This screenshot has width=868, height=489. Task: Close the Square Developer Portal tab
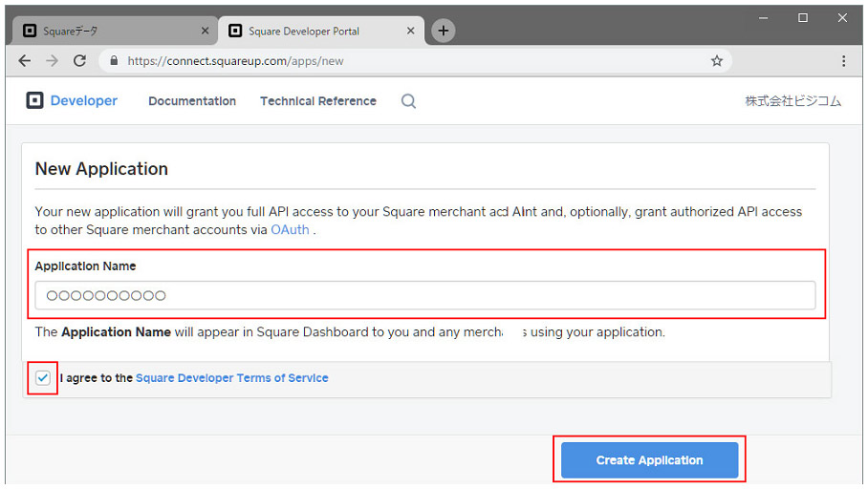(x=410, y=31)
